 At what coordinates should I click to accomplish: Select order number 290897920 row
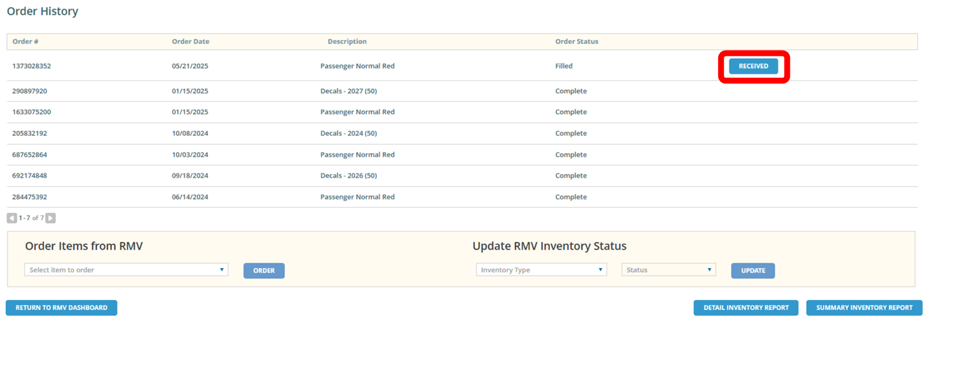click(x=30, y=91)
